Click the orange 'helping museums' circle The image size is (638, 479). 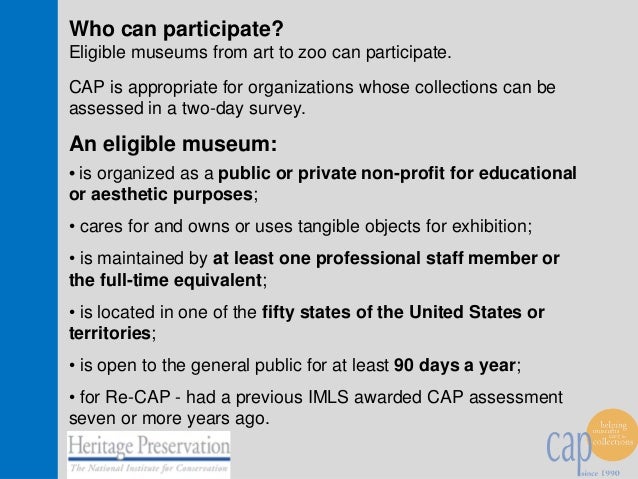tap(612, 435)
